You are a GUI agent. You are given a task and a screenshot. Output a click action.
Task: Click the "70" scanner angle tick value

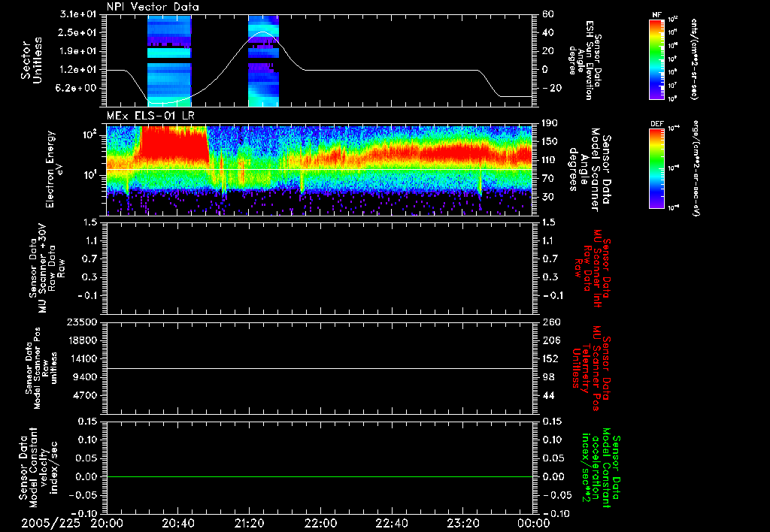548,179
